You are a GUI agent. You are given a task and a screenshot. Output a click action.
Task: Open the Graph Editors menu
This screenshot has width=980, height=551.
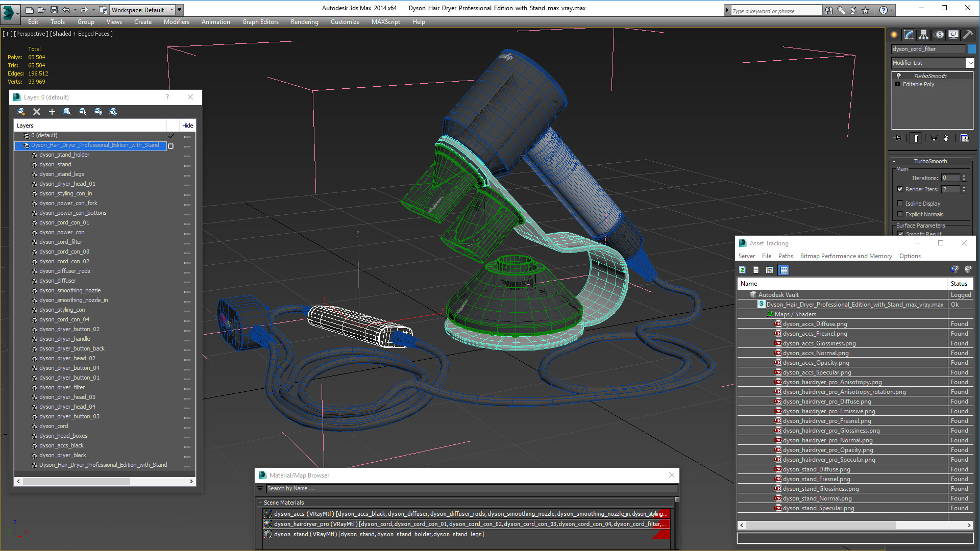pos(260,22)
